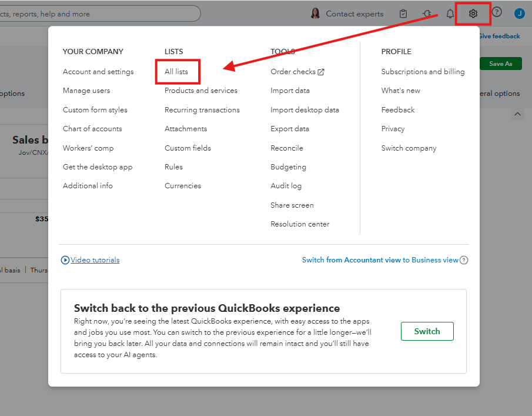Click the Contact experts avatar photo
This screenshot has width=532, height=416.
316,14
